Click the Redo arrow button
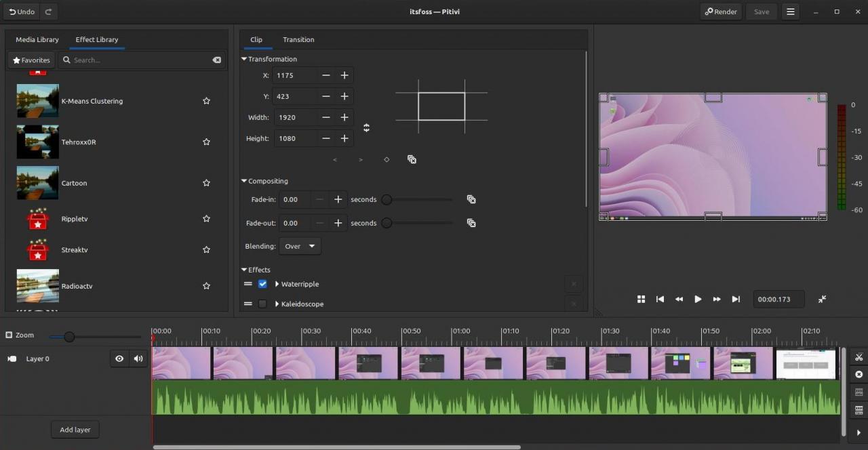 click(x=48, y=12)
